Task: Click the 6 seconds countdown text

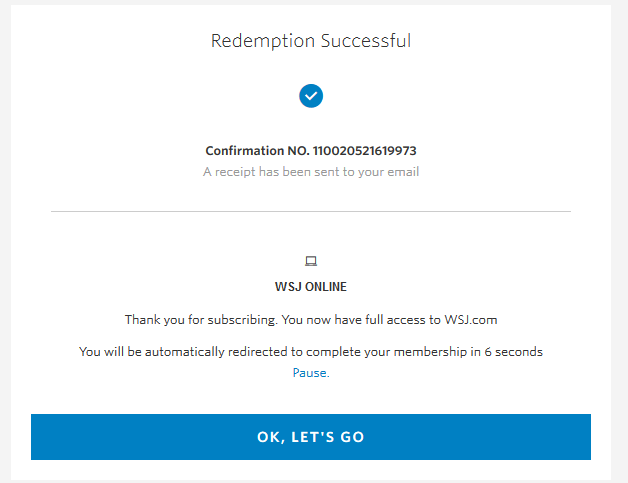Action: point(513,352)
